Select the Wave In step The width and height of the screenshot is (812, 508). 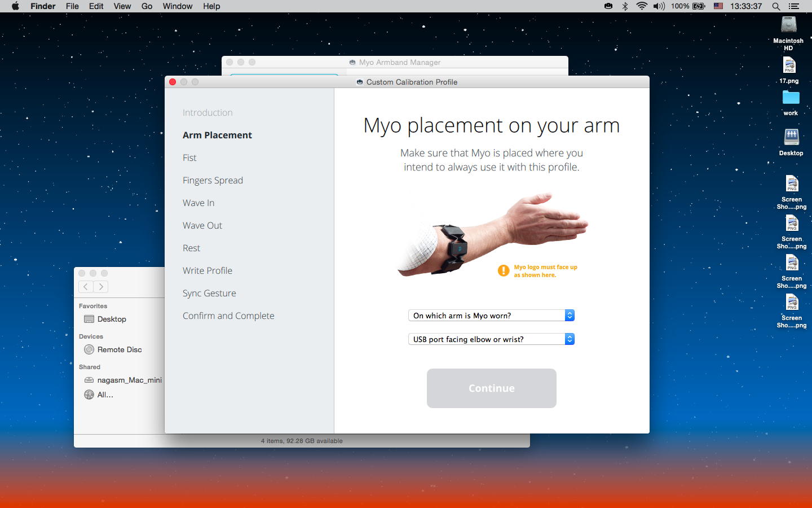pyautogui.click(x=198, y=203)
